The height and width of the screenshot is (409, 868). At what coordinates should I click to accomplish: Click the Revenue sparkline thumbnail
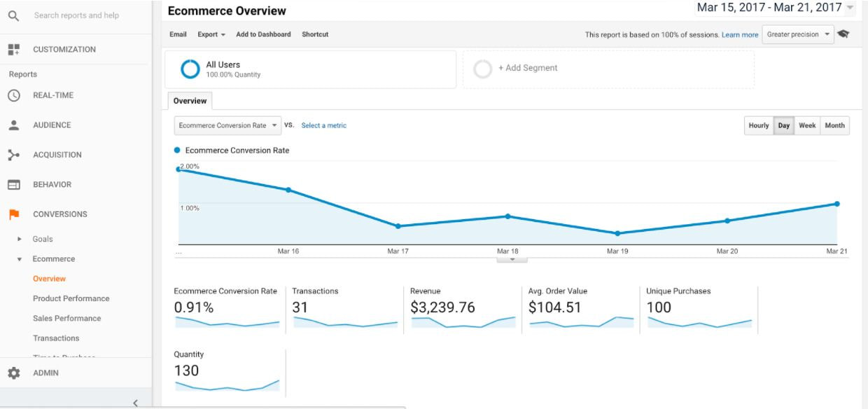(x=463, y=323)
